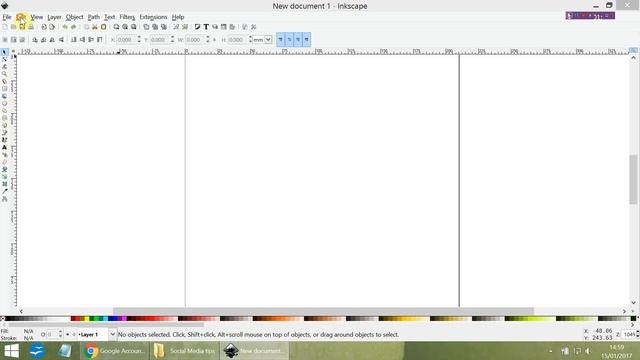
Task: Click the Print icon
Action: 31,27
